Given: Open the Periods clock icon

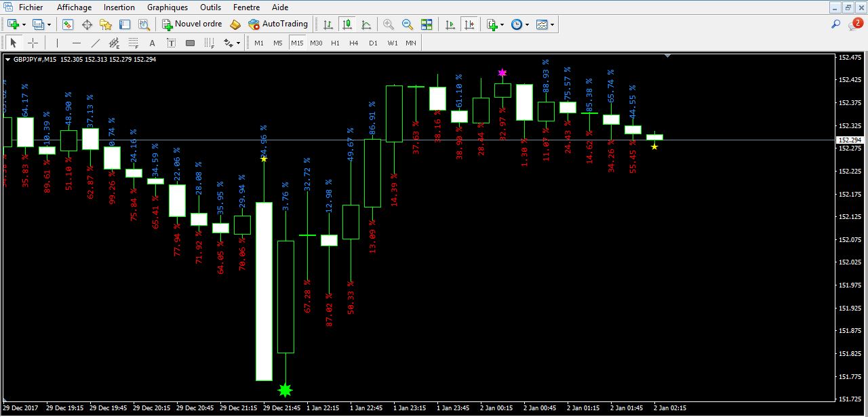Looking at the screenshot, I should coord(517,24).
